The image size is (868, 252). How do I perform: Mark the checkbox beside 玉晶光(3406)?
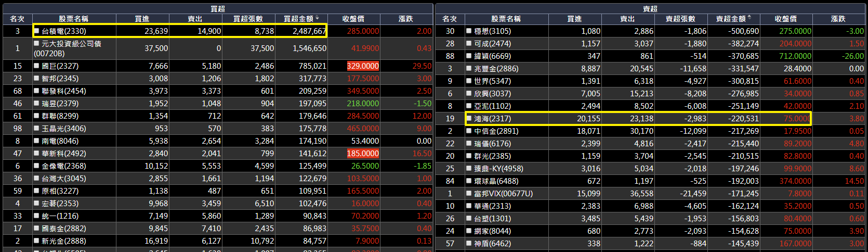click(x=37, y=129)
